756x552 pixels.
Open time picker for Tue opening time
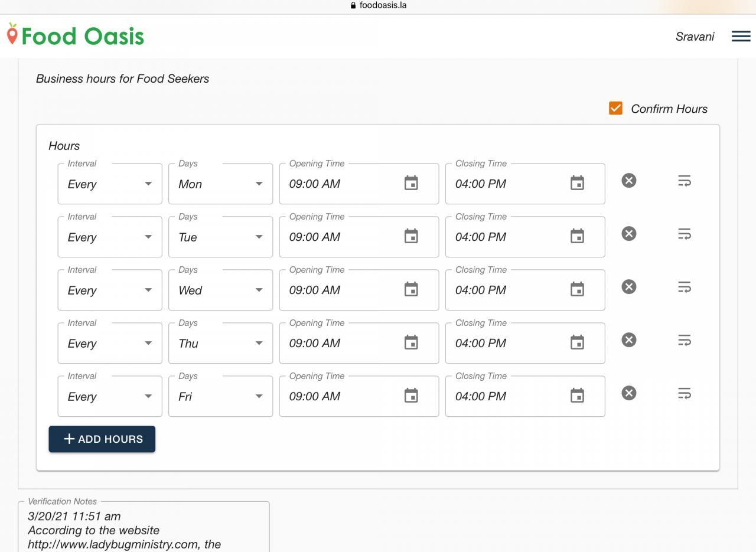(x=411, y=236)
